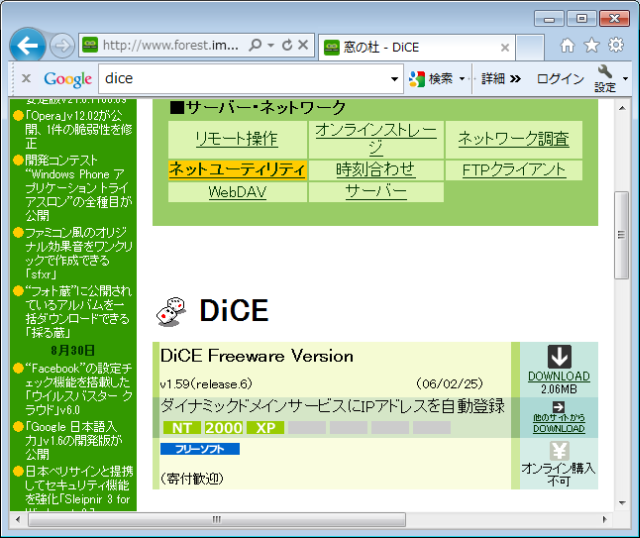Viewport: 640px width, 538px height.
Task: Click the site favicon in address bar
Action: 90,45
